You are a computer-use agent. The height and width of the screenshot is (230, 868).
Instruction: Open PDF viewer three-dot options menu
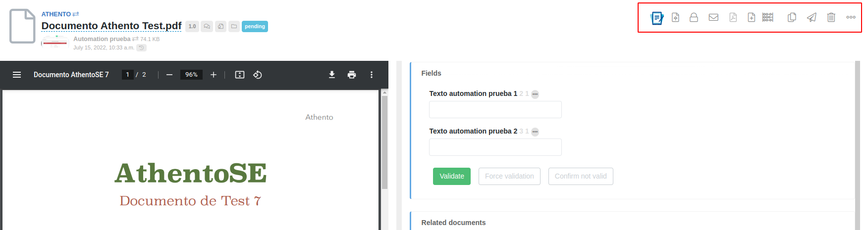pyautogui.click(x=372, y=75)
